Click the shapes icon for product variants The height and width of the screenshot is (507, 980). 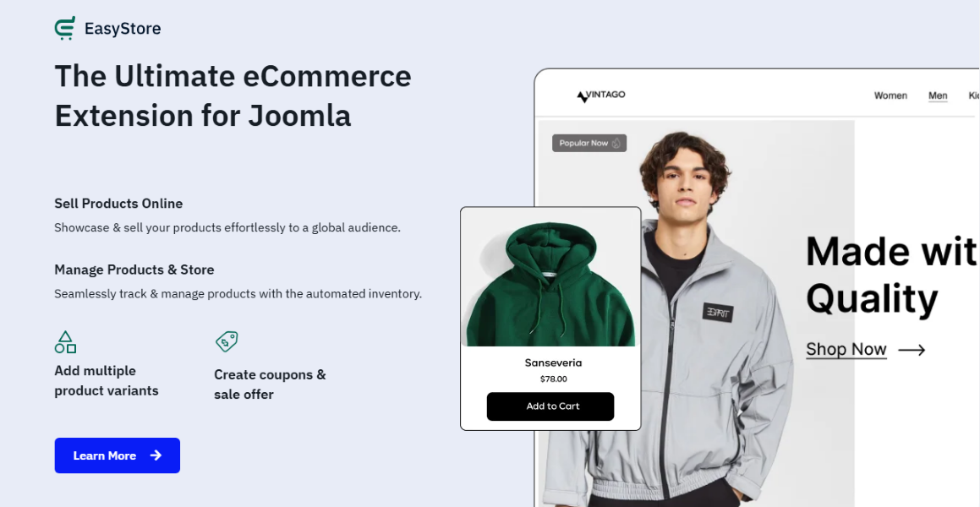click(x=66, y=342)
